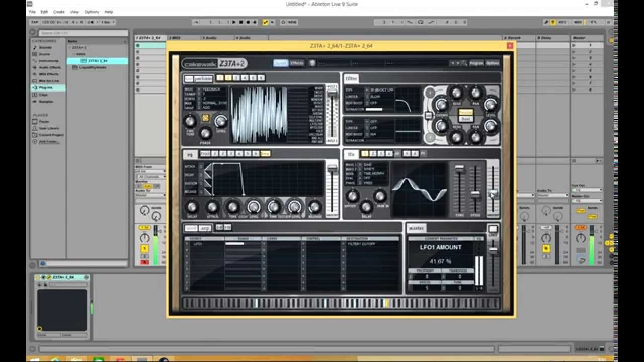
Task: Open the Create menu
Action: [x=59, y=12]
